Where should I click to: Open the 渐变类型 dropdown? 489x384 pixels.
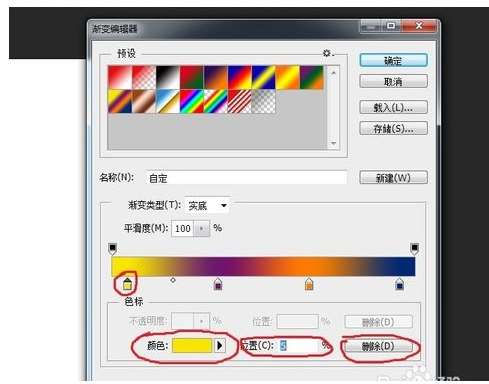coord(207,205)
